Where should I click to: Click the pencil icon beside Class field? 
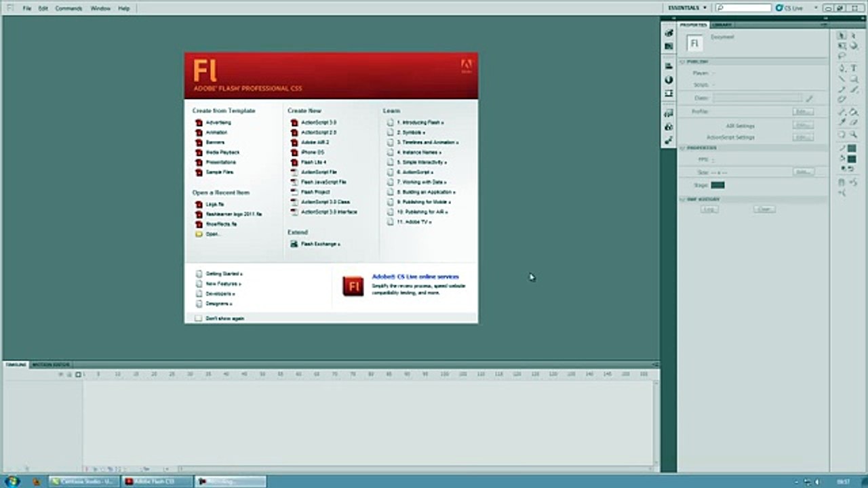click(809, 98)
